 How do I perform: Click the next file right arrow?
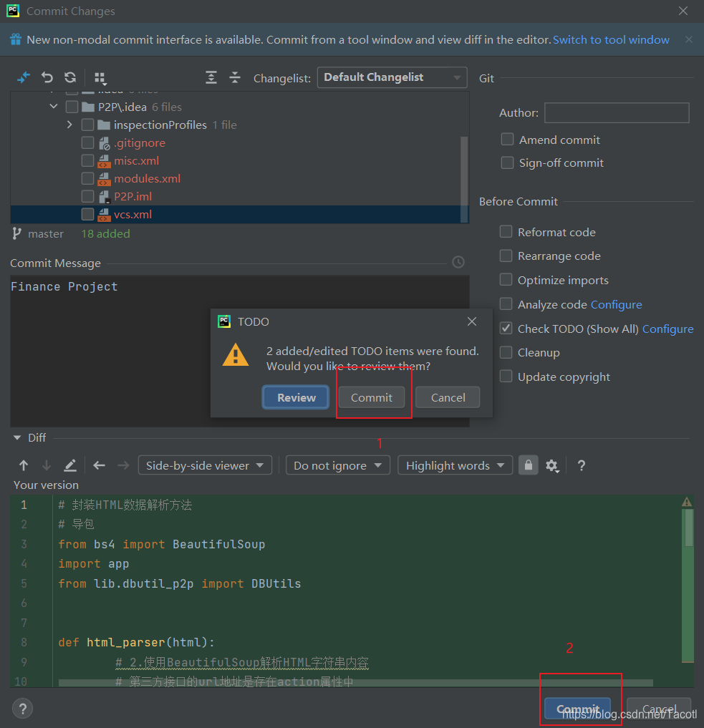coord(123,465)
